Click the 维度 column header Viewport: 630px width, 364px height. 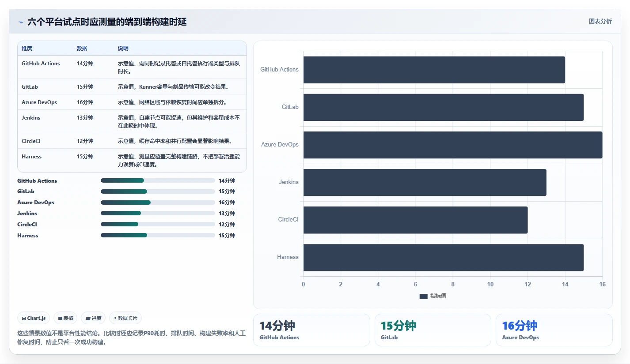(27, 49)
